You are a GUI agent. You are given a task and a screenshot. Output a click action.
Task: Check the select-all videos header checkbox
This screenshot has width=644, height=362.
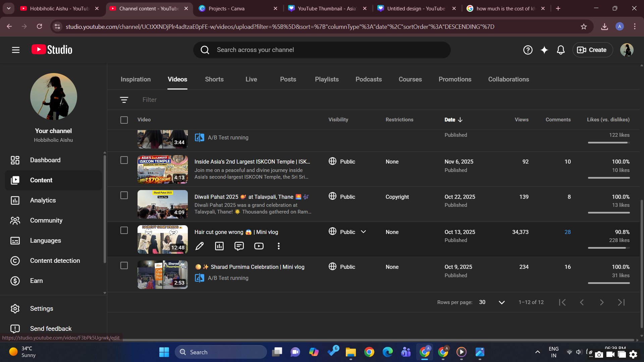[x=124, y=120]
